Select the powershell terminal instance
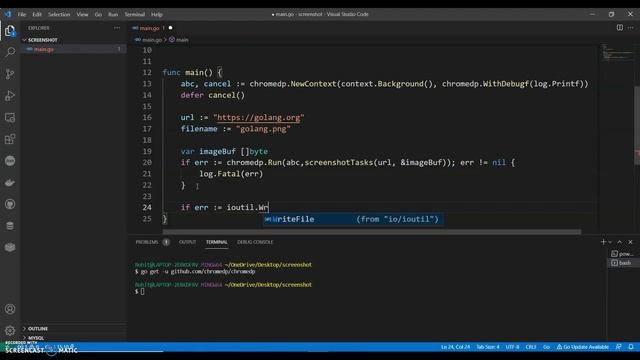The width and height of the screenshot is (640, 360). pos(622,254)
